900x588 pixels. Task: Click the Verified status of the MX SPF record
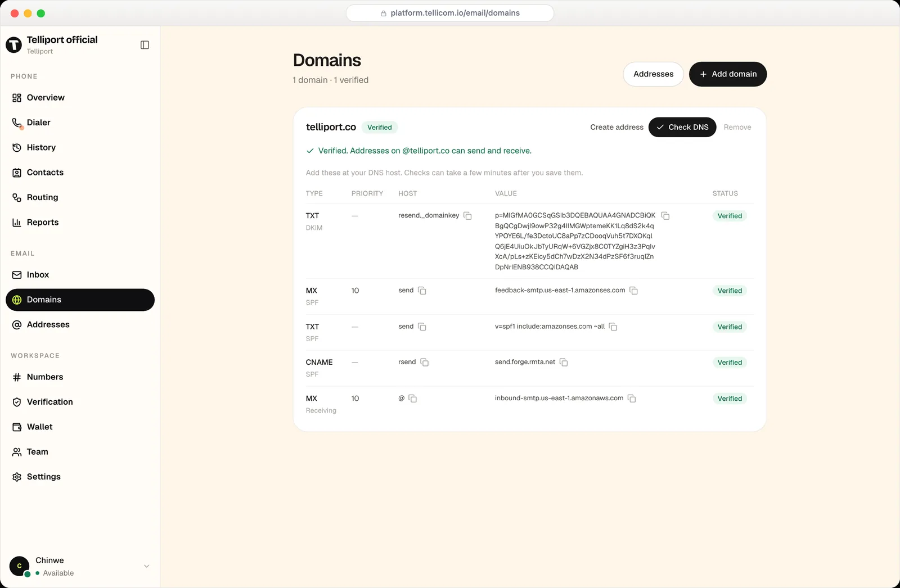click(x=730, y=291)
